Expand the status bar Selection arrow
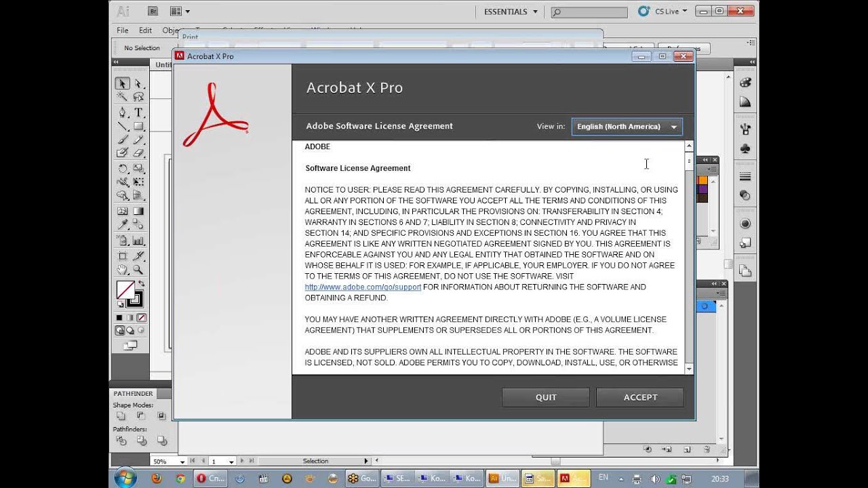The image size is (868, 488). [x=366, y=461]
